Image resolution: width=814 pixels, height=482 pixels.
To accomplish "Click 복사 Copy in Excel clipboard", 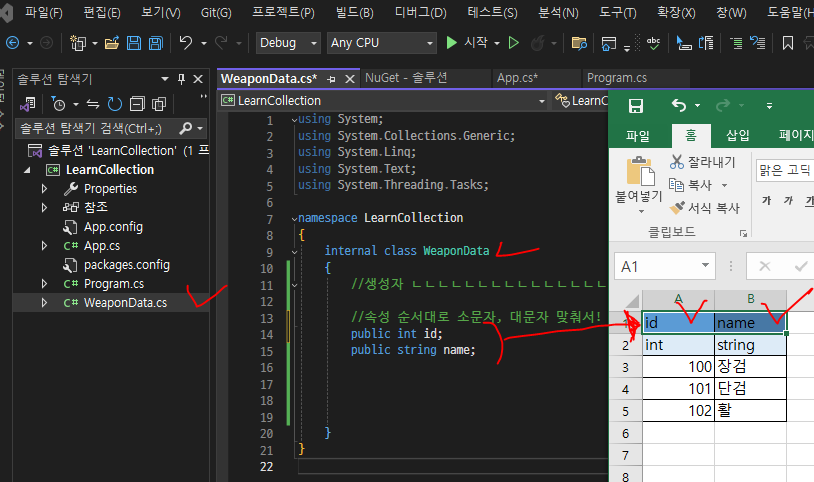I will (690, 185).
